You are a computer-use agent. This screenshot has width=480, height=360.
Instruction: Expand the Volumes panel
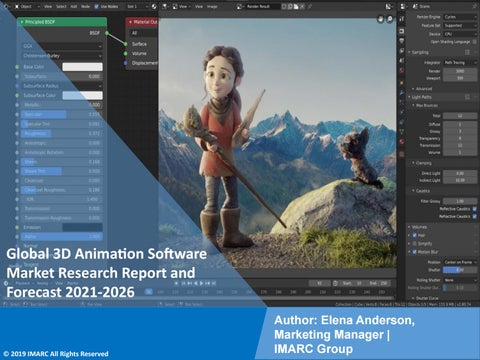[x=409, y=227]
